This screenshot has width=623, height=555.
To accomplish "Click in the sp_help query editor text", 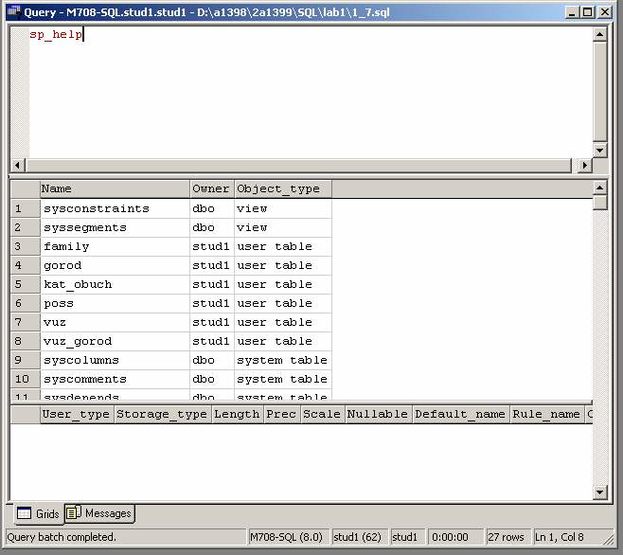I will coord(56,35).
